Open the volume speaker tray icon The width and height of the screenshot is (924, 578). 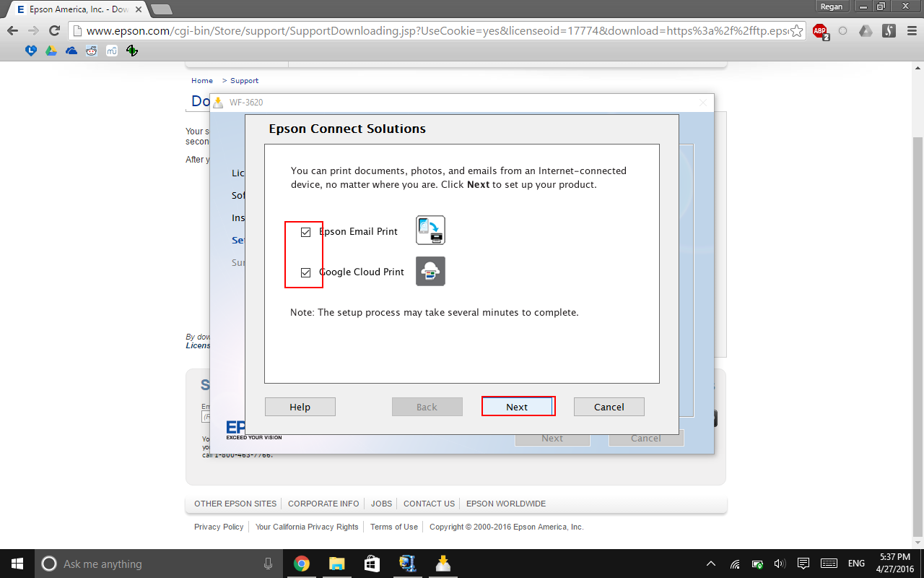(780, 564)
